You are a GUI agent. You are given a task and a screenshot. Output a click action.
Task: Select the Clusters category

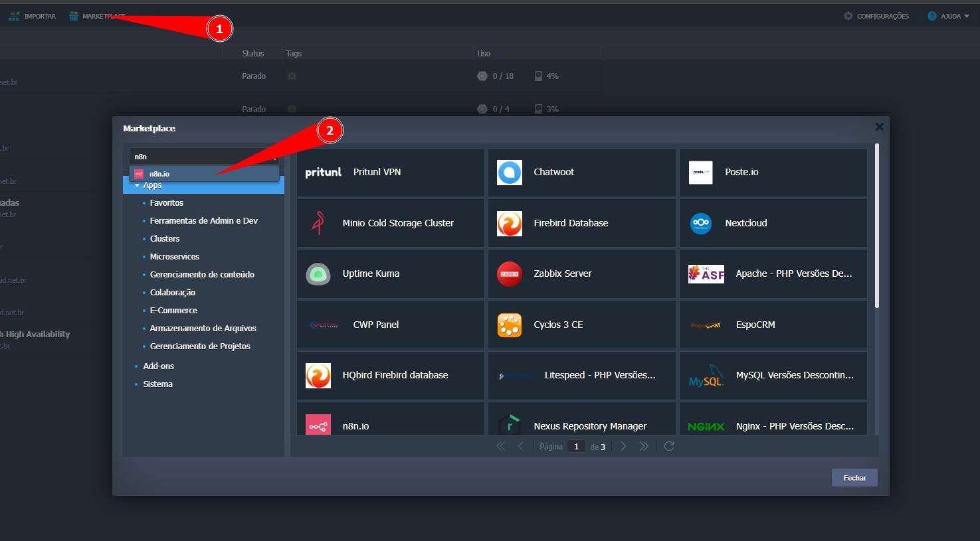165,238
